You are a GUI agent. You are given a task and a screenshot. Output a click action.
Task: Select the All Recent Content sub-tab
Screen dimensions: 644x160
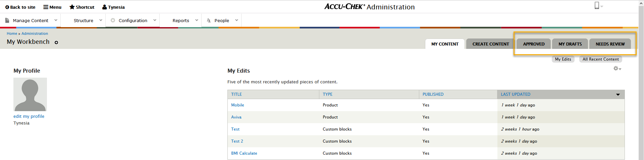(x=600, y=59)
